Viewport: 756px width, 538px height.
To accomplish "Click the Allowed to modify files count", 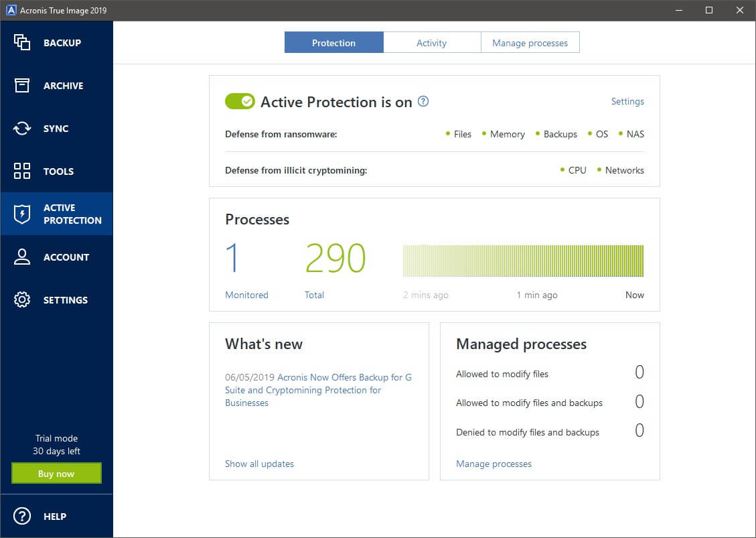I will click(x=639, y=372).
